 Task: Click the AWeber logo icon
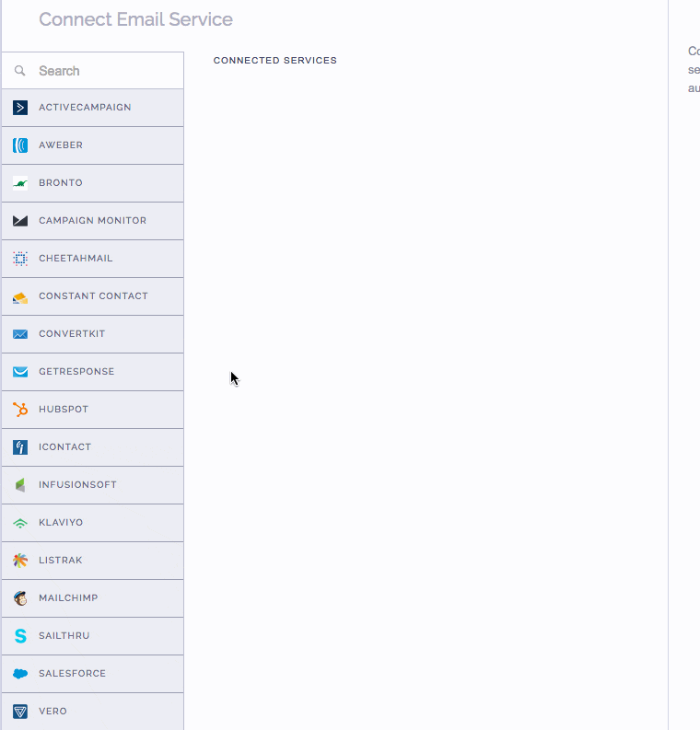pos(20,145)
